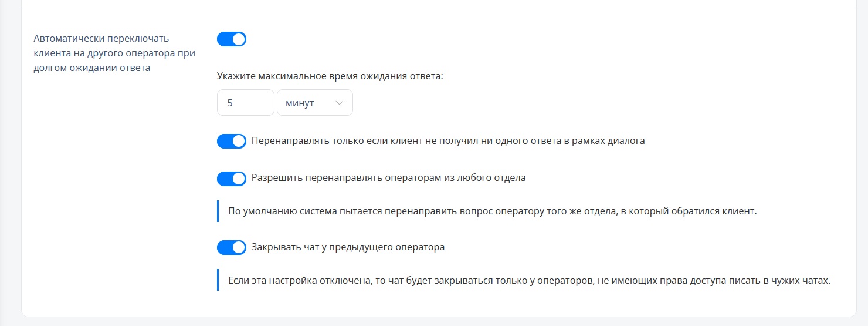Image resolution: width=868 pixels, height=326 pixels.
Task: Click label "Разрешить перенаправлять операторам из любого отдела"
Action: coord(388,177)
